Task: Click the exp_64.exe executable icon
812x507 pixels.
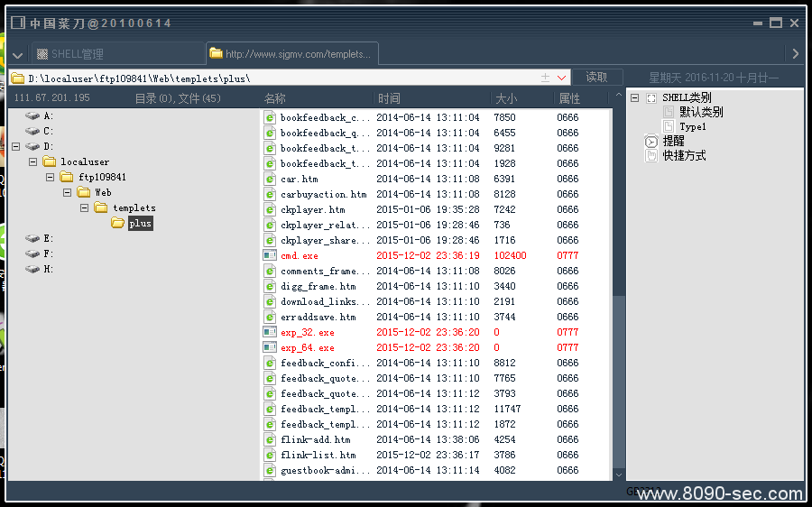Action: coord(270,347)
